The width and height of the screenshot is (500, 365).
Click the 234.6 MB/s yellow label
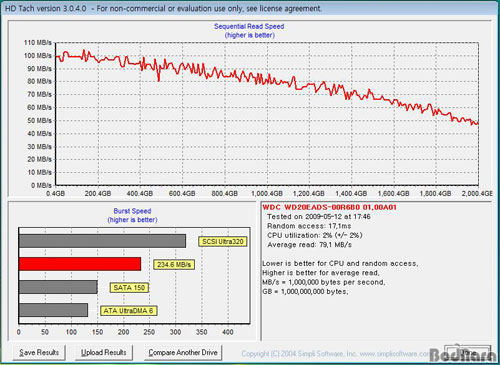coord(174,265)
